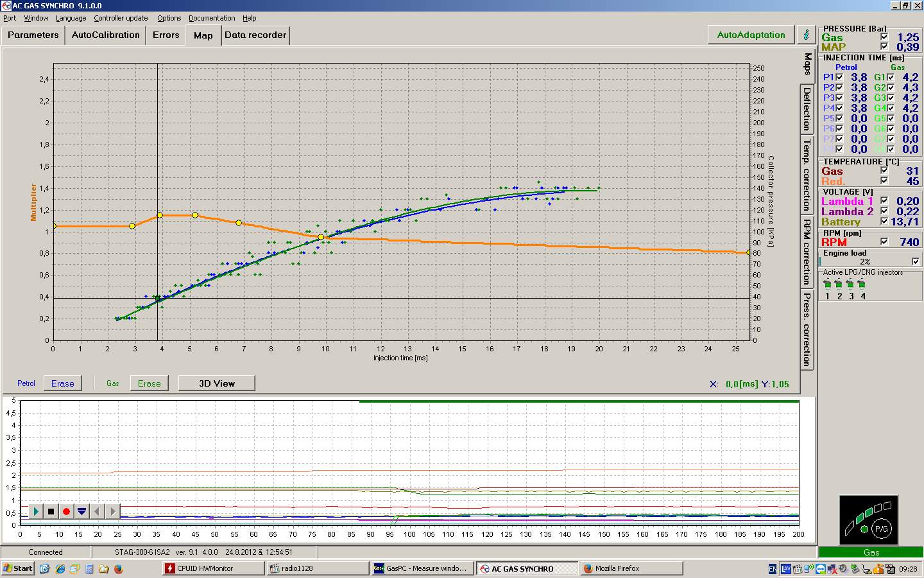Screen dimensions: 924x578
Task: Open the RPM correction side tab
Action: pos(807,252)
